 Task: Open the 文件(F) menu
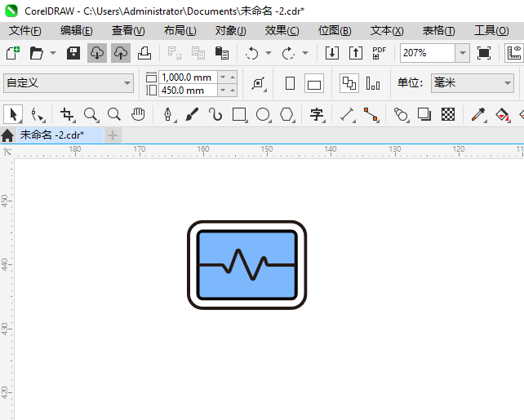[x=25, y=31]
